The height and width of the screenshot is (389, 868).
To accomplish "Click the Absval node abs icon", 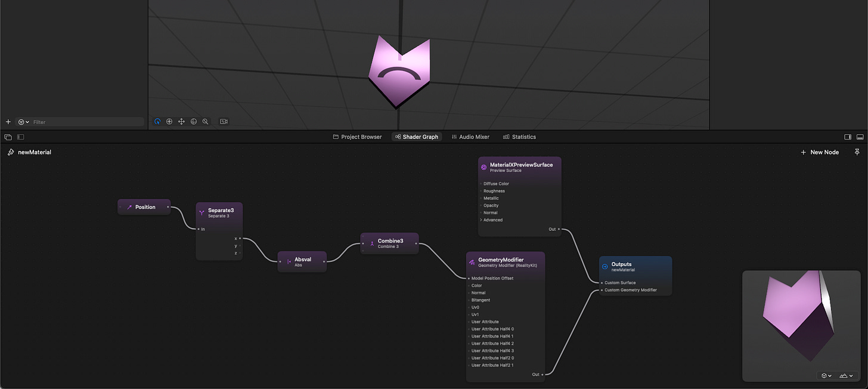I will (289, 261).
